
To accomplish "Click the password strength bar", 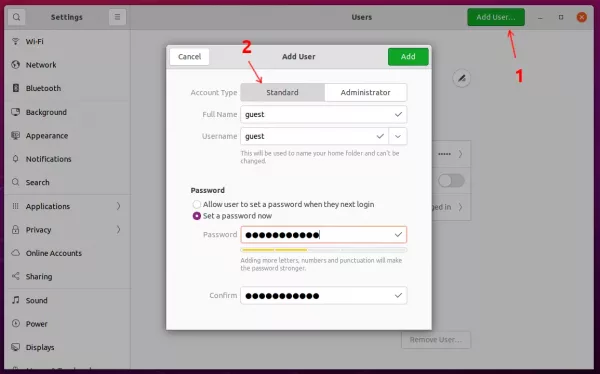I will [x=324, y=250].
